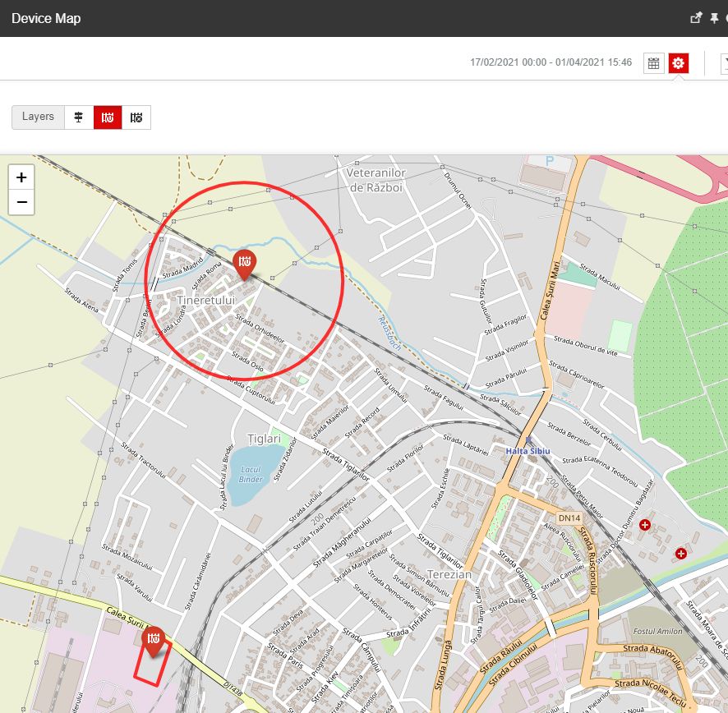Select the device marker near Calea Șurii Mici
Viewport: 728px width, 713px height.
pos(154,639)
